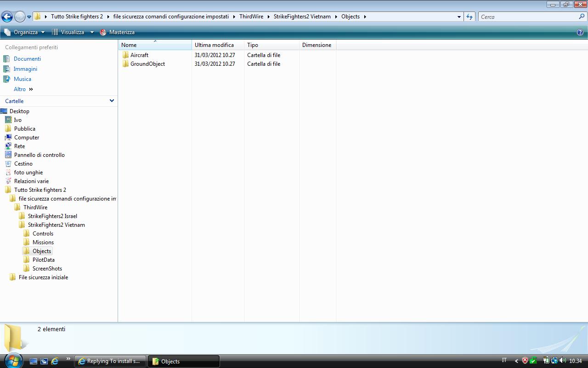Select 'foto unghie' in tree
This screenshot has height=368, width=588.
click(28, 172)
